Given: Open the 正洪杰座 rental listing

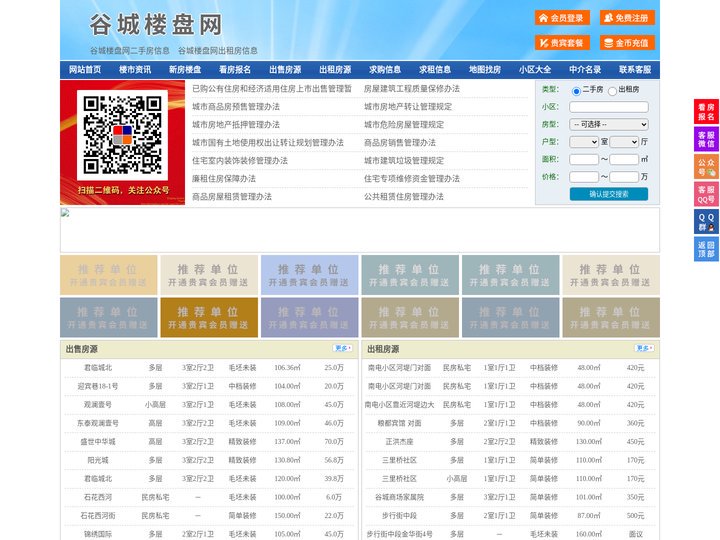Looking at the screenshot, I should [x=399, y=441].
